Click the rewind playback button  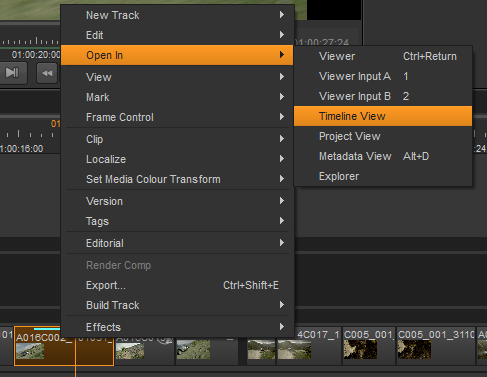coord(47,73)
